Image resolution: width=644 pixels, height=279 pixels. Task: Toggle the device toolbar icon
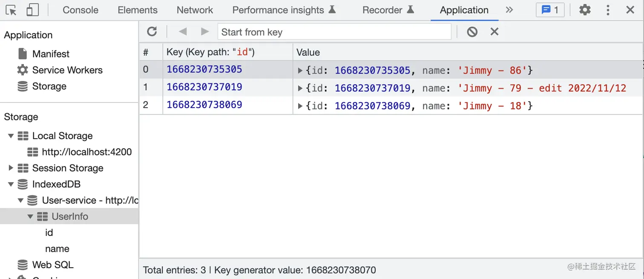point(32,10)
